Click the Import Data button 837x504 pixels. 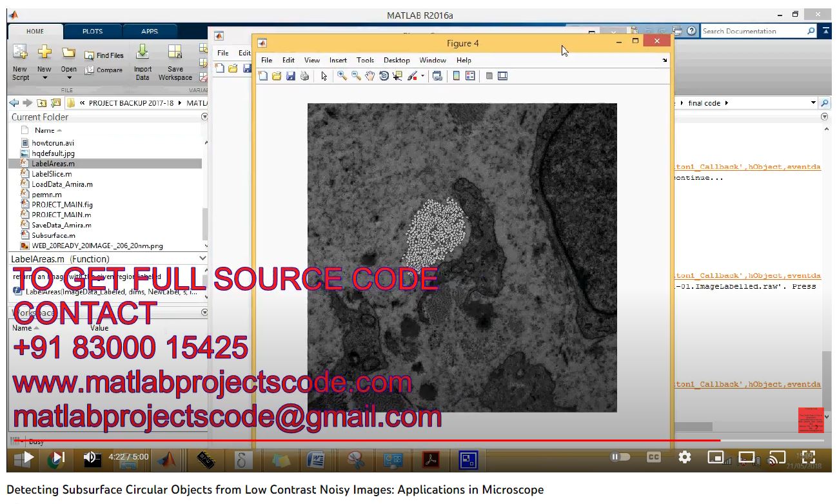pyautogui.click(x=143, y=64)
